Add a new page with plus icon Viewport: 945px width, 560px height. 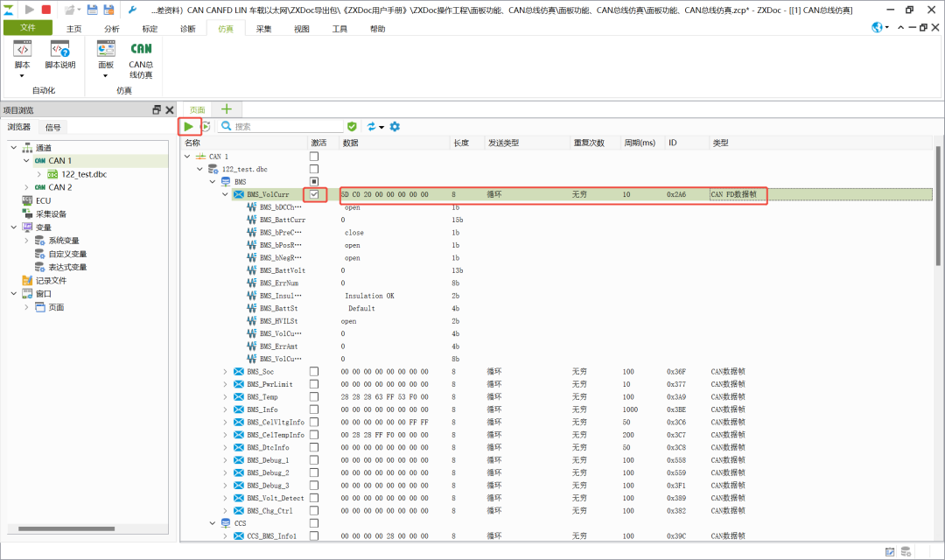coord(226,109)
